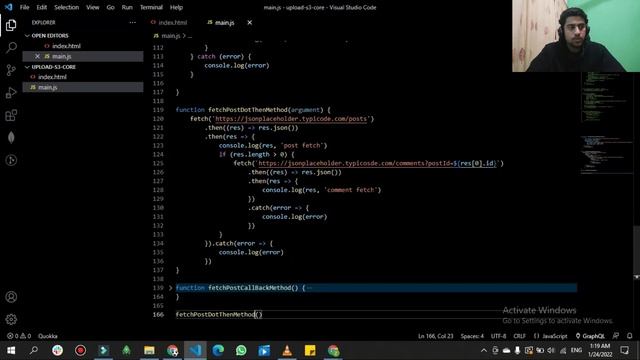This screenshot has height=360, width=640.
Task: Open the File menu
Action: [x=24, y=7]
